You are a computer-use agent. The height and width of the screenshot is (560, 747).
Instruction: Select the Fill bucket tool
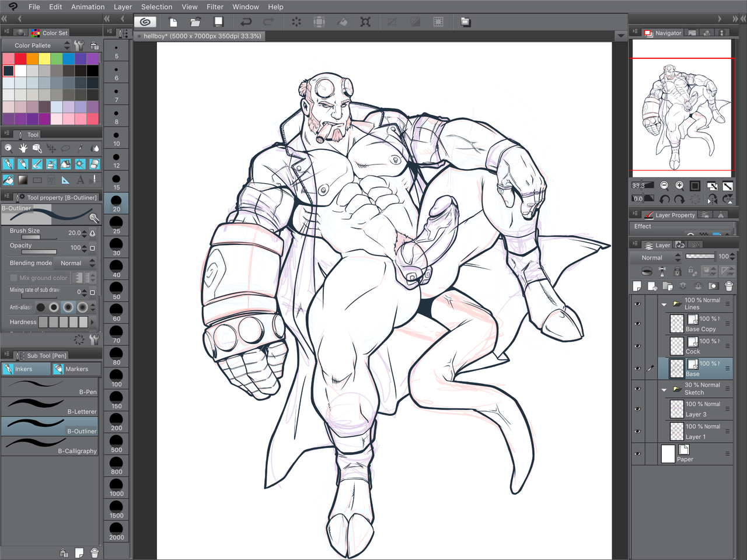coord(9,180)
